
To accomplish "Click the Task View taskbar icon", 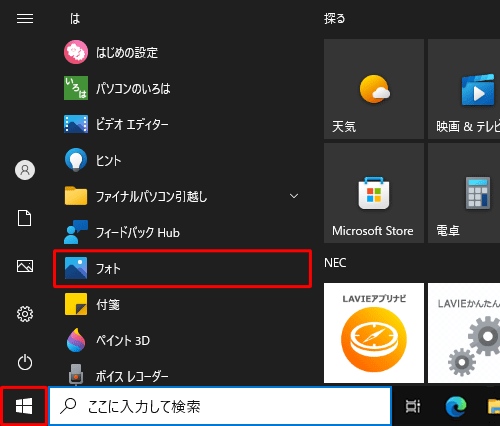I will click(x=413, y=406).
